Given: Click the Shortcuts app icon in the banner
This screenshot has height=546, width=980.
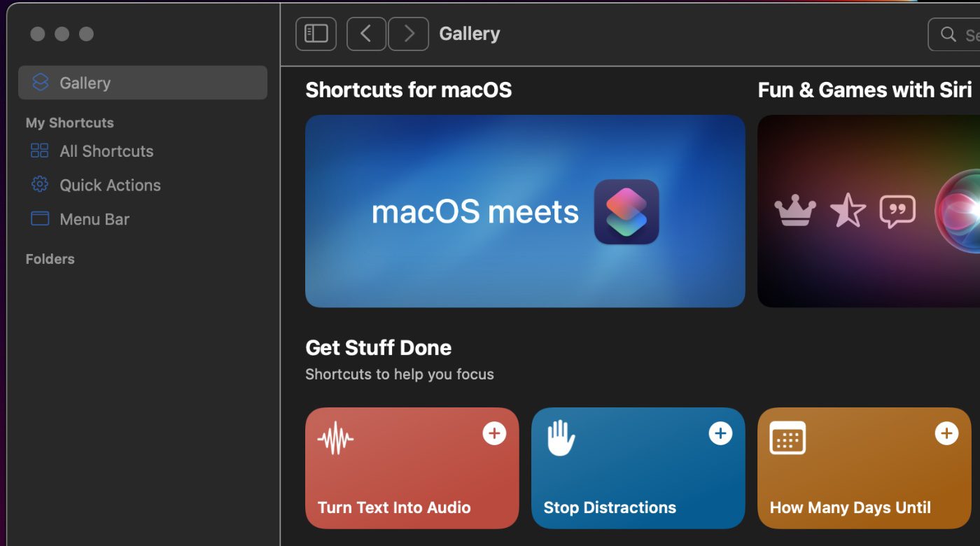Looking at the screenshot, I should click(626, 211).
